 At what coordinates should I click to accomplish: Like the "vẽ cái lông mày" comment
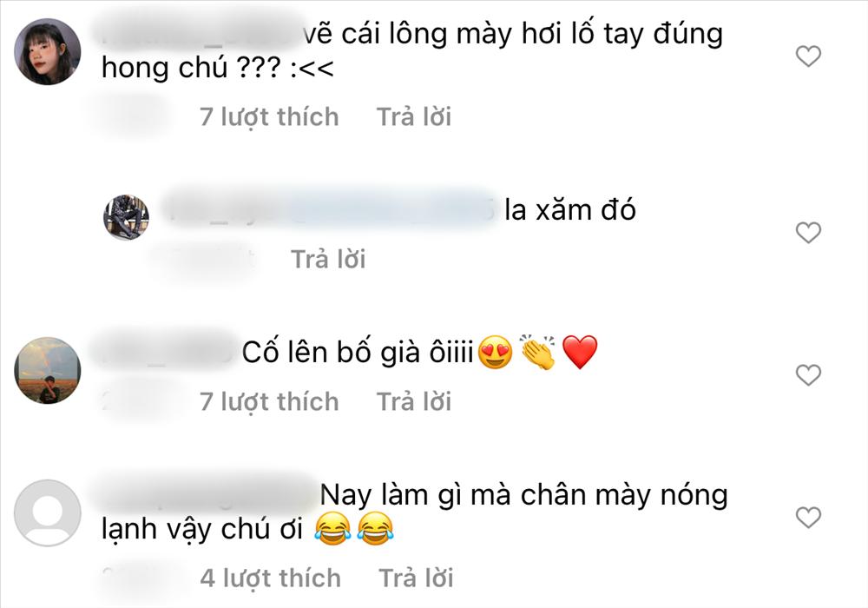click(808, 56)
